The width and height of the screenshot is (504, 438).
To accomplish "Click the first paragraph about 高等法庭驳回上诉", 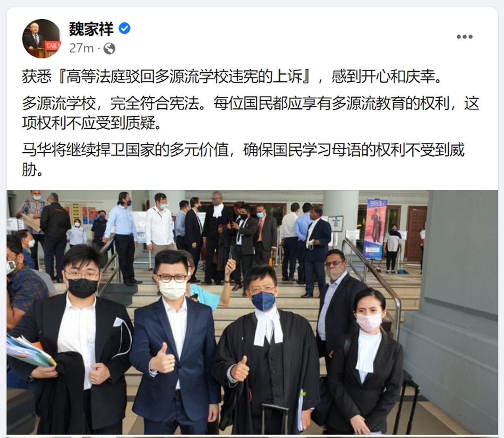I will tap(232, 77).
